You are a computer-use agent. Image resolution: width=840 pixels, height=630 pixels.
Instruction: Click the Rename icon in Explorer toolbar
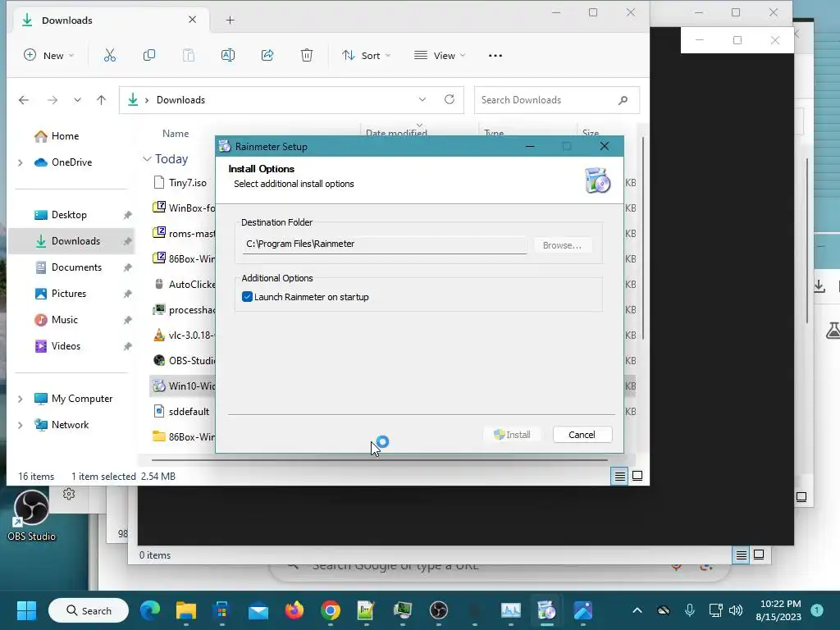pos(228,55)
